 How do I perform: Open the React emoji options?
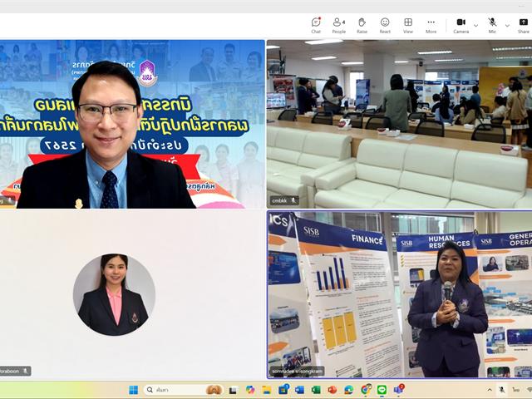point(385,26)
